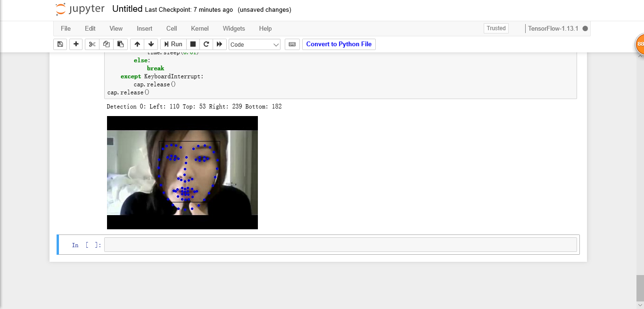This screenshot has height=309, width=644.
Task: Click the (unsaved changes) status text
Action: 264,9
